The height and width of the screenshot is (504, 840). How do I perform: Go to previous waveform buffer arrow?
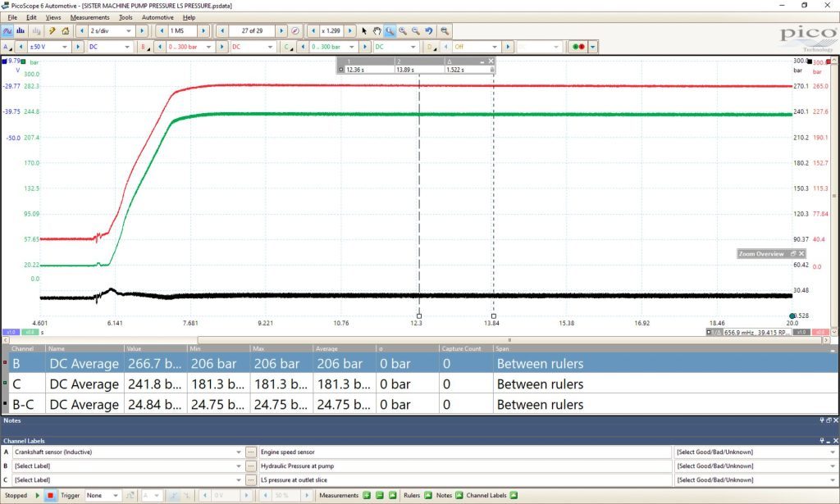(222, 31)
